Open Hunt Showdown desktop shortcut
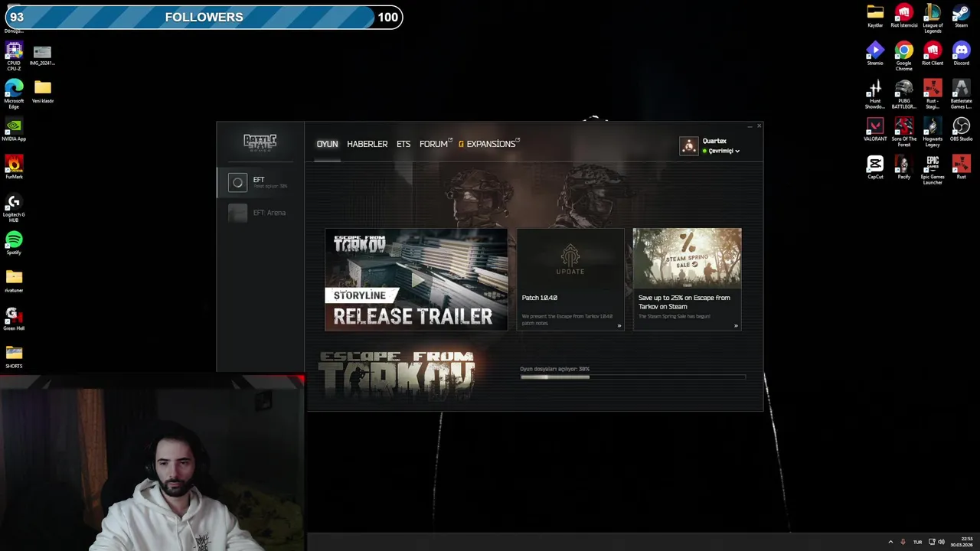980x551 pixels. [875, 94]
